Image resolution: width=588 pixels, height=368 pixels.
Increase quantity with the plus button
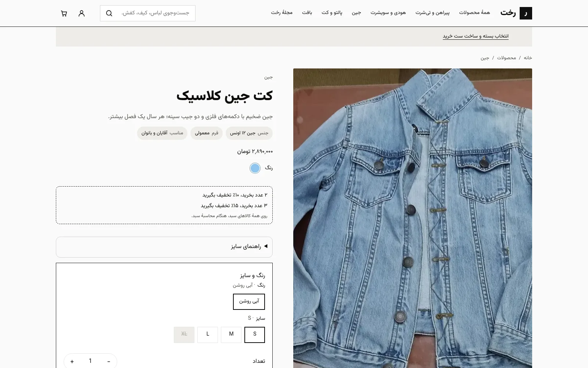click(72, 361)
